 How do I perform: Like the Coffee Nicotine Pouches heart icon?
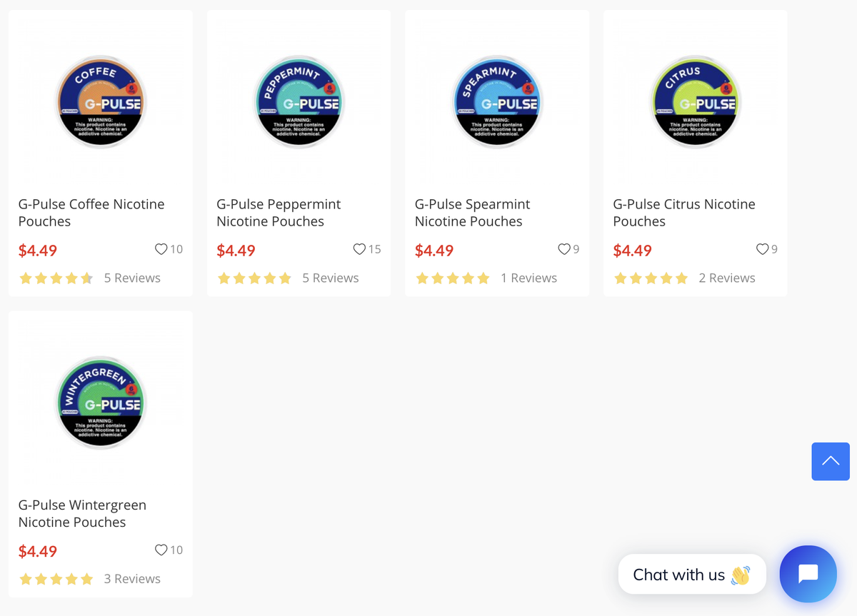161,249
